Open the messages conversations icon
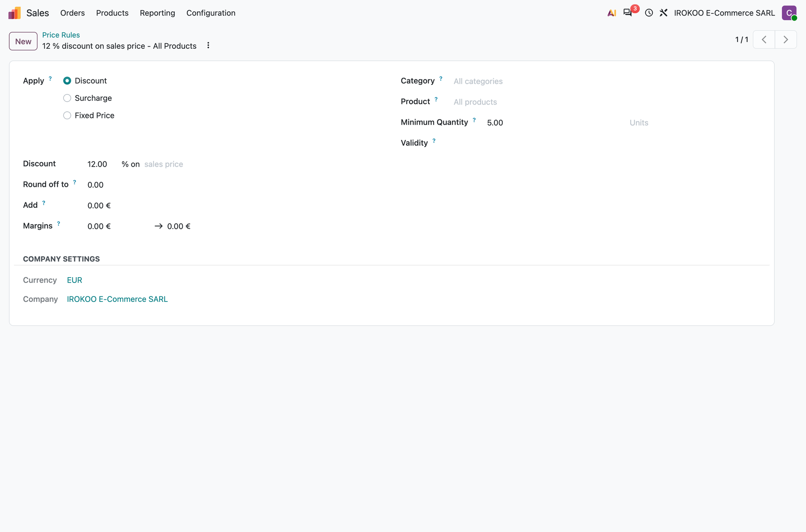This screenshot has height=532, width=806. [x=628, y=13]
